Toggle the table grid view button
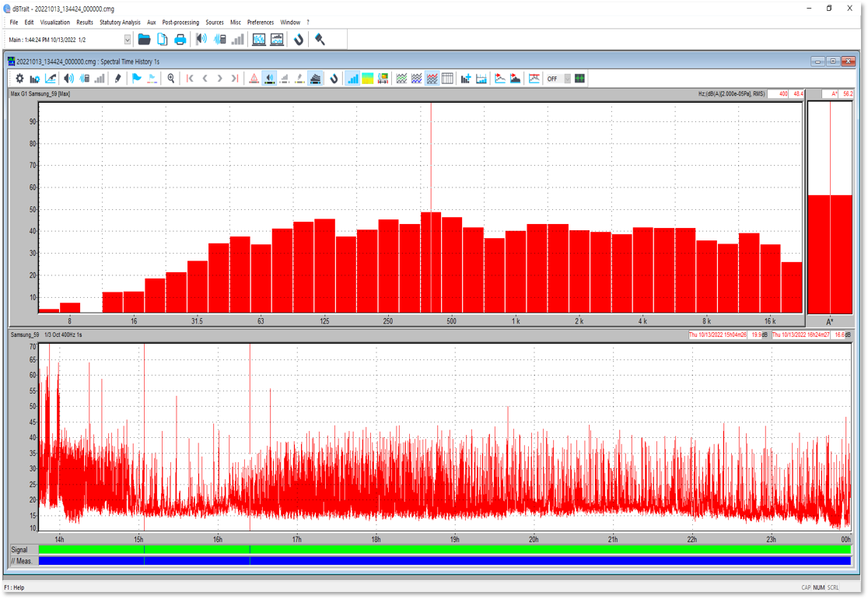The height and width of the screenshot is (599, 868). pos(447,79)
